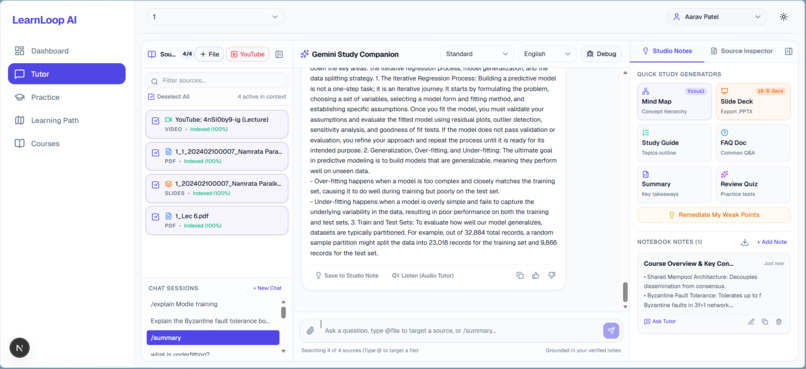Click the PDF file icon of 1_Lec 6.pdf

[x=168, y=216]
